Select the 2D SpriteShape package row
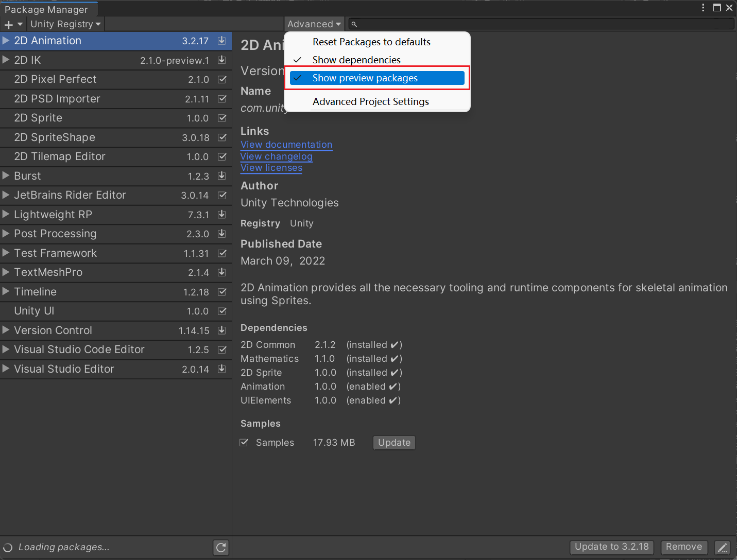Image resolution: width=737 pixels, height=560 pixels. coord(115,137)
